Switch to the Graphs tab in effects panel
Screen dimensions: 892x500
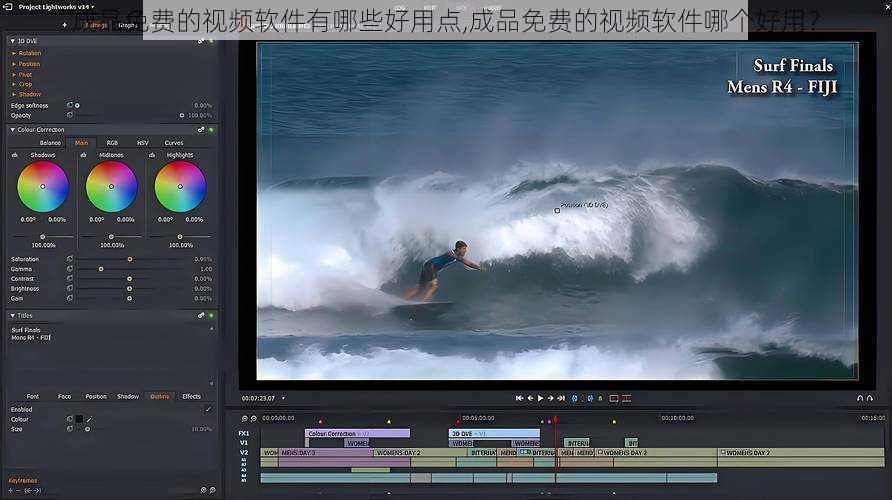pyautogui.click(x=126, y=25)
